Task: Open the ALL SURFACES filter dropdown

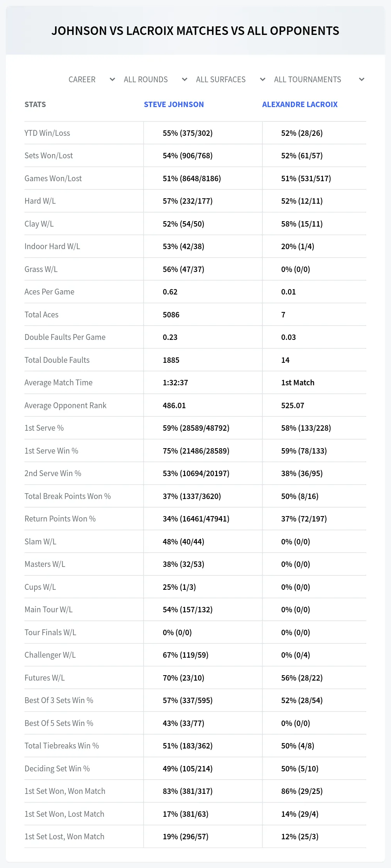Action: click(231, 80)
